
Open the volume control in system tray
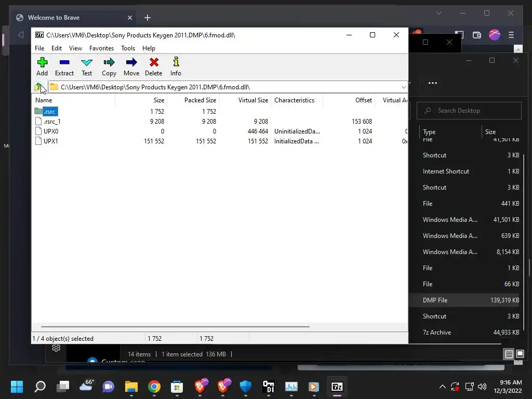pos(482,387)
